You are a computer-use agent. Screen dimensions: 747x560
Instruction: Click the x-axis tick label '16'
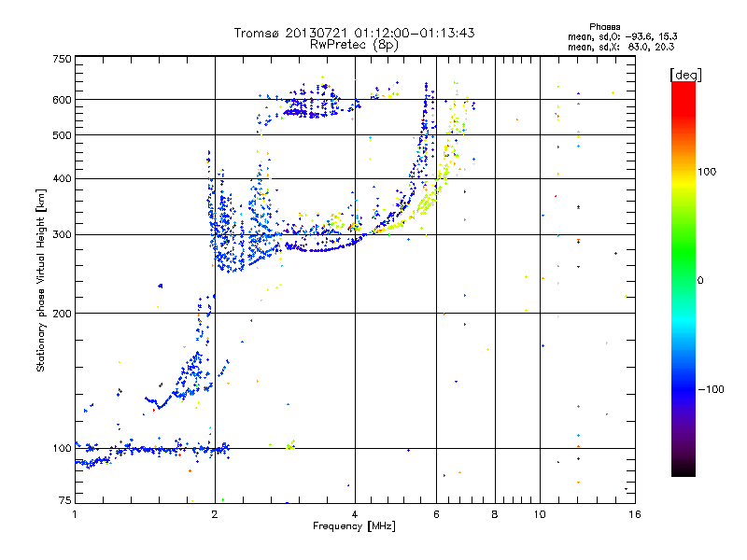point(635,514)
